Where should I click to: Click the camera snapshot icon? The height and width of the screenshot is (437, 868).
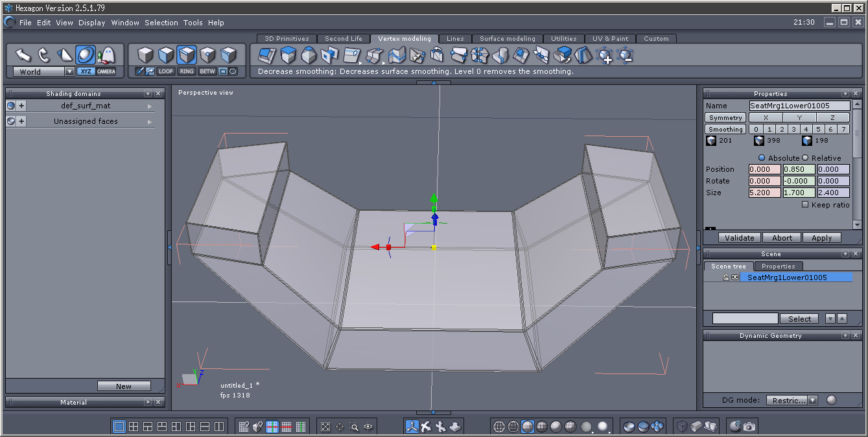[749, 427]
